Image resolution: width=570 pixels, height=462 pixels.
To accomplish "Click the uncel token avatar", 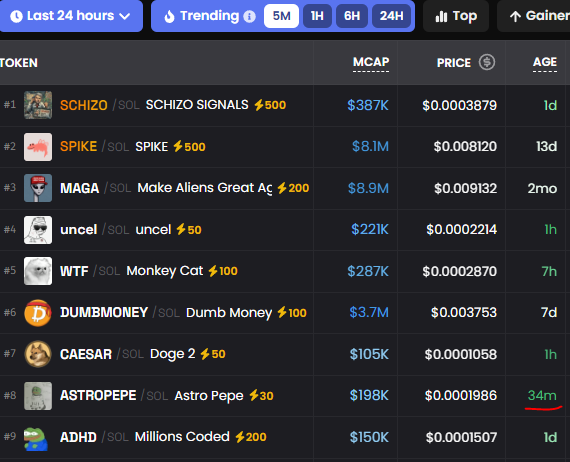I will click(38, 230).
